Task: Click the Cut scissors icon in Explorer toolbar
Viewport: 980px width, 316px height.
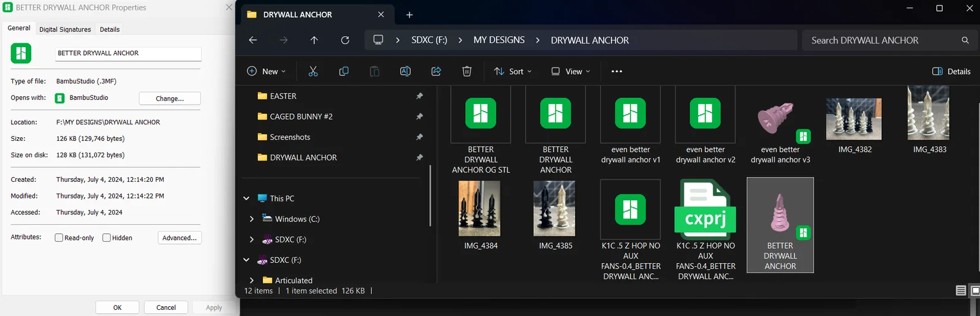Action: click(313, 71)
